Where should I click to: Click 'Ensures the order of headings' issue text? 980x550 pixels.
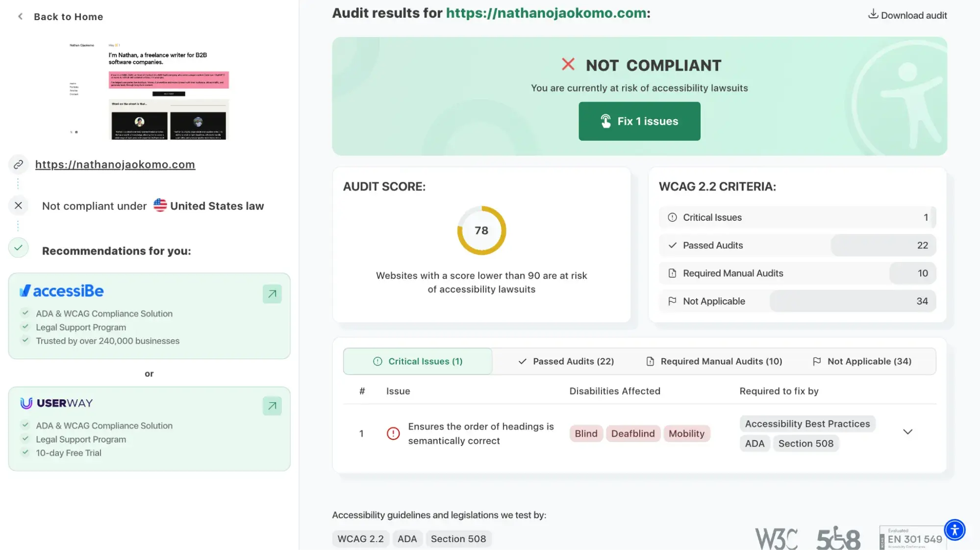[481, 434]
